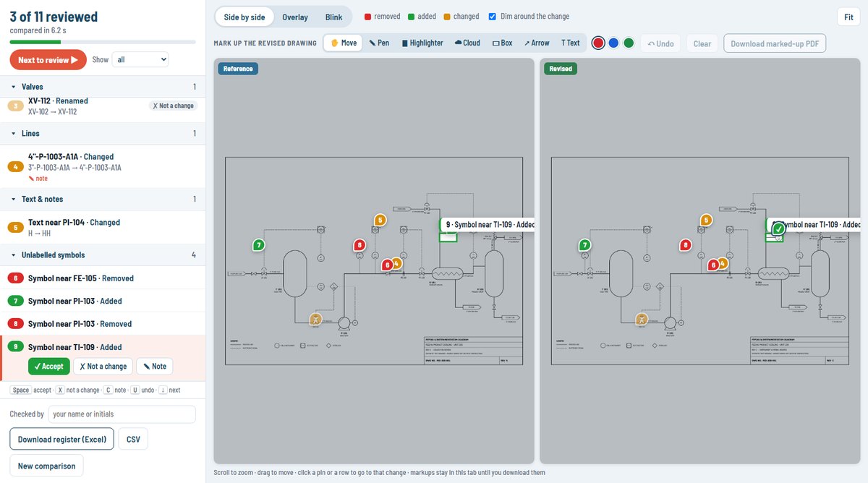Click badge 4 on the 4"-P-1003-A1A row
The width and height of the screenshot is (868, 483).
(x=15, y=167)
